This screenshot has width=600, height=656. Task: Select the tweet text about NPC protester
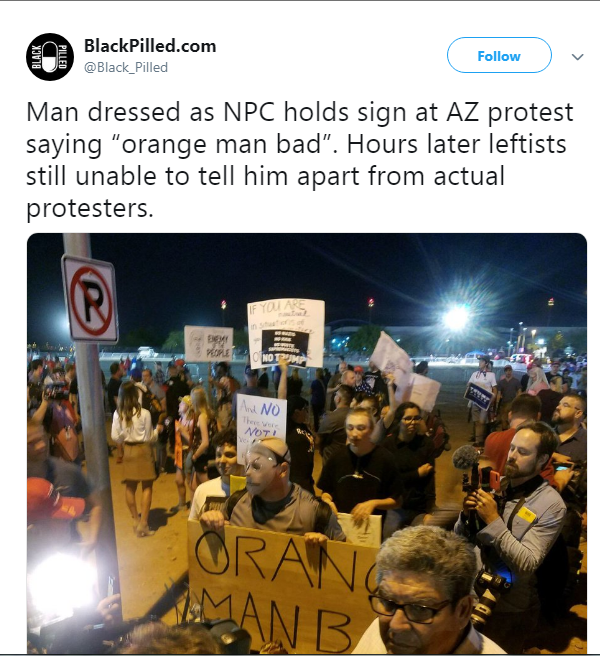coord(300,159)
